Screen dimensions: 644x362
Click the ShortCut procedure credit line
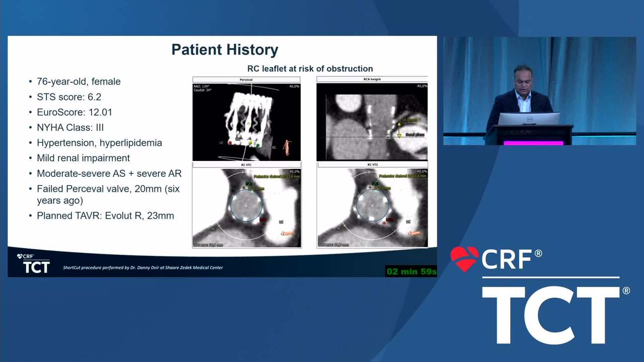(143, 267)
